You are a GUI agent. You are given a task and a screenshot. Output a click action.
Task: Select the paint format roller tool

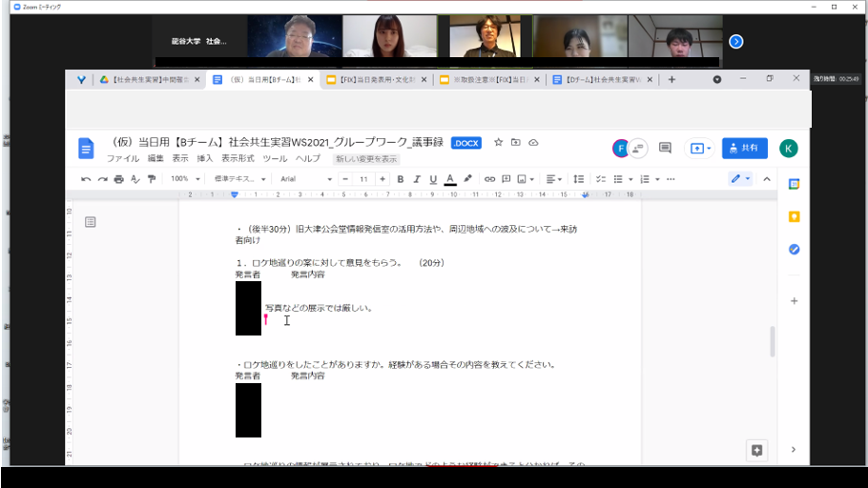point(151,179)
